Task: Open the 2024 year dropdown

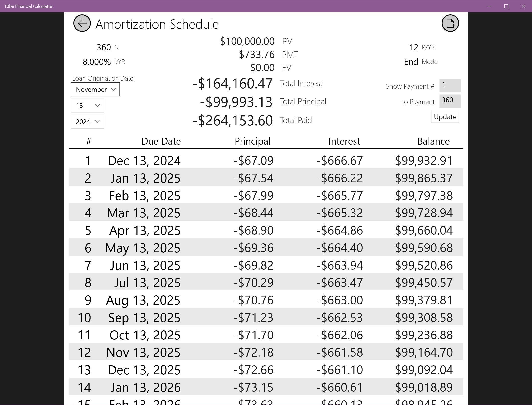Action: click(x=87, y=122)
